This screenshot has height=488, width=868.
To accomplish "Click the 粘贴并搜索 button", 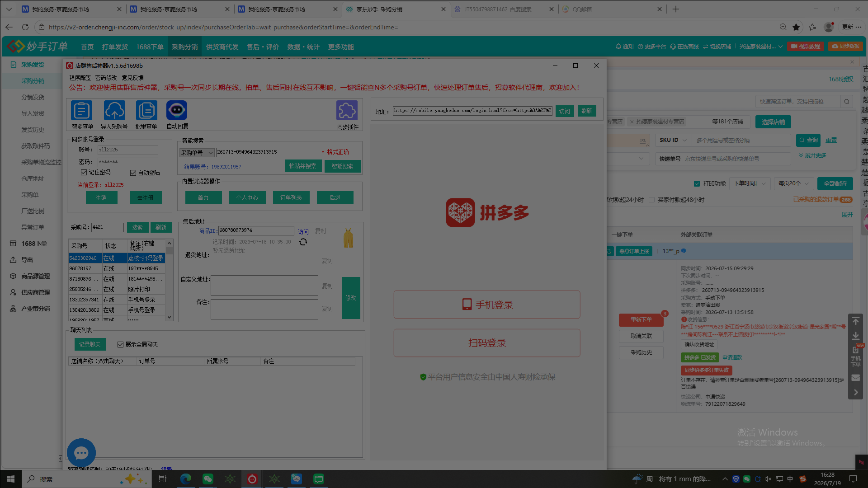I will click(303, 166).
